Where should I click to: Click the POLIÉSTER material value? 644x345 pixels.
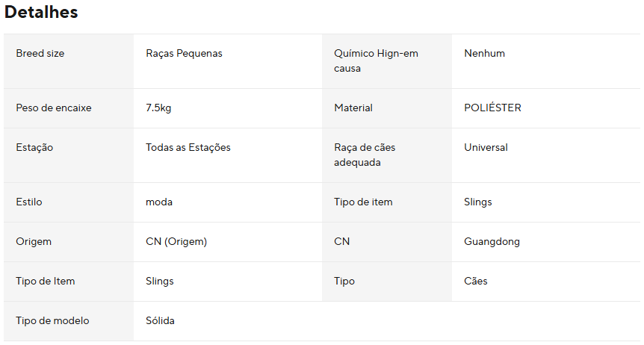click(x=492, y=108)
